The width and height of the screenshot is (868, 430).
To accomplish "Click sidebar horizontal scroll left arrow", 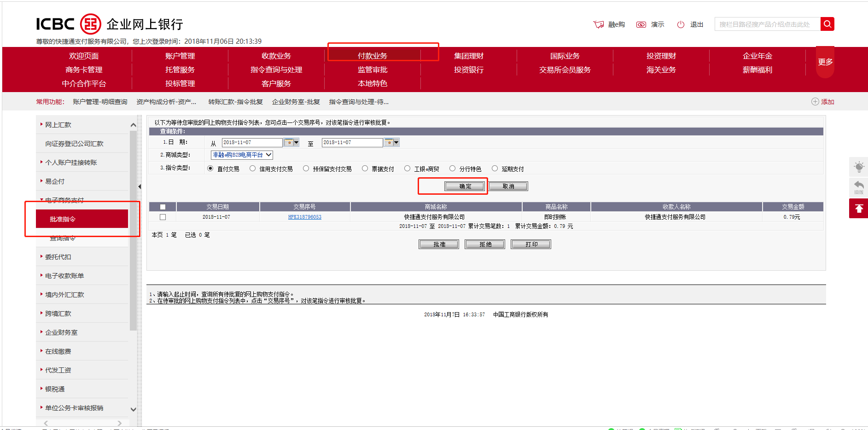I will pos(46,423).
